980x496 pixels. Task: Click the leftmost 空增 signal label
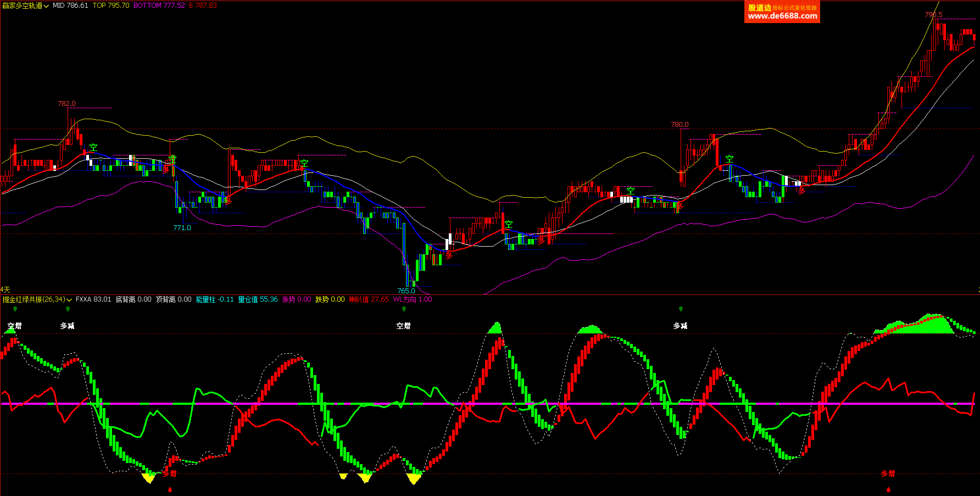[x=15, y=326]
